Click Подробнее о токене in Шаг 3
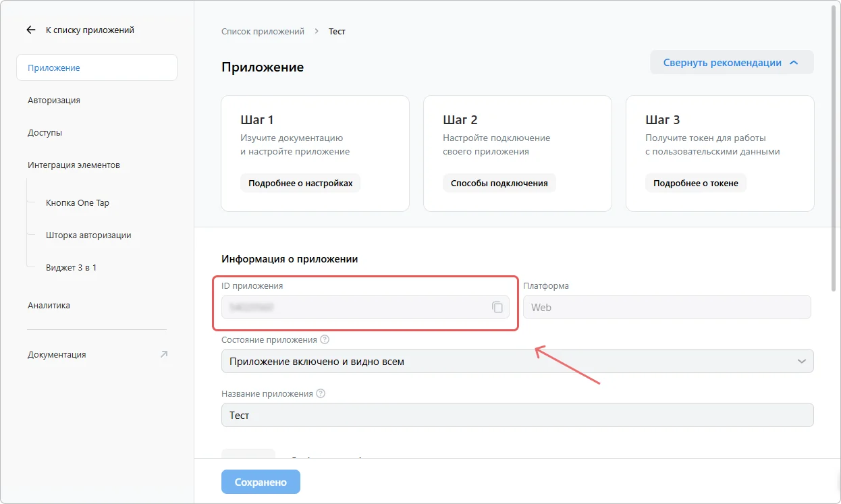The image size is (841, 504). 696,182
